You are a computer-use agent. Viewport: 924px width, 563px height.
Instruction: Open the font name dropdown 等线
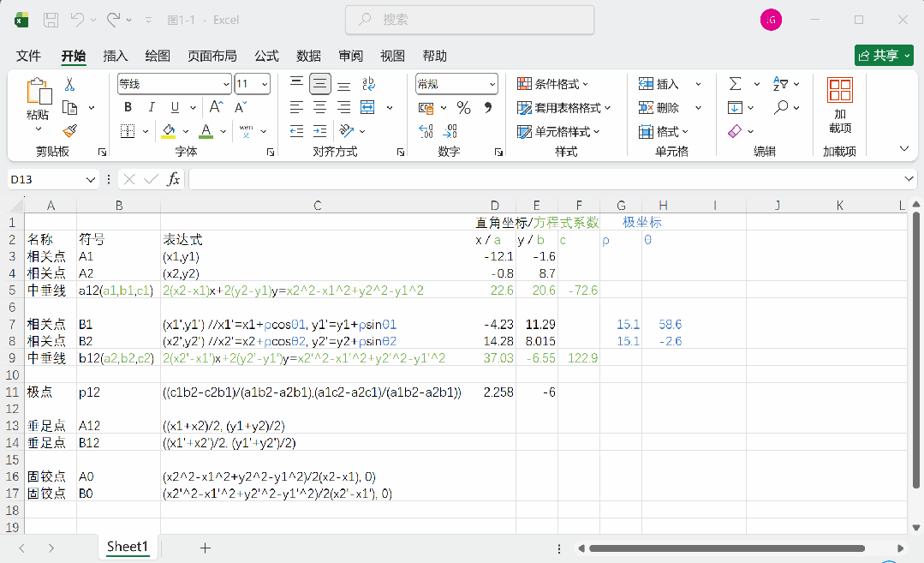click(175, 84)
